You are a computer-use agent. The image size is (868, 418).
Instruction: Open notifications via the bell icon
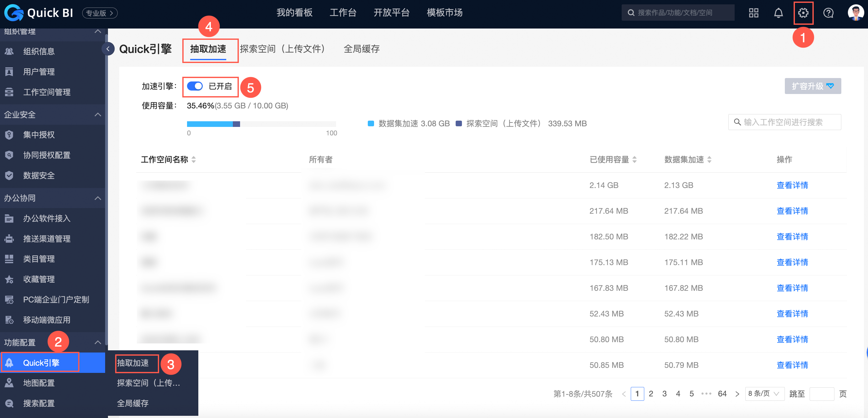coord(779,13)
